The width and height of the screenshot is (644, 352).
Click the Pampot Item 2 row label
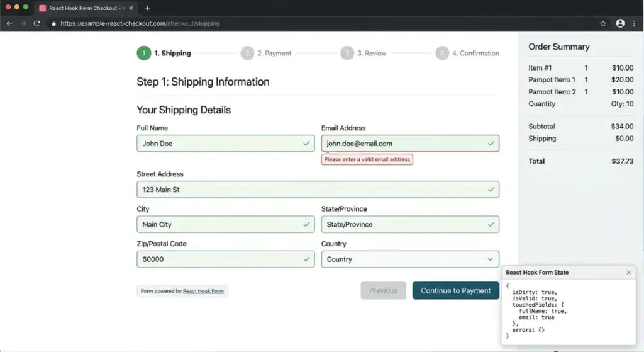tap(552, 92)
